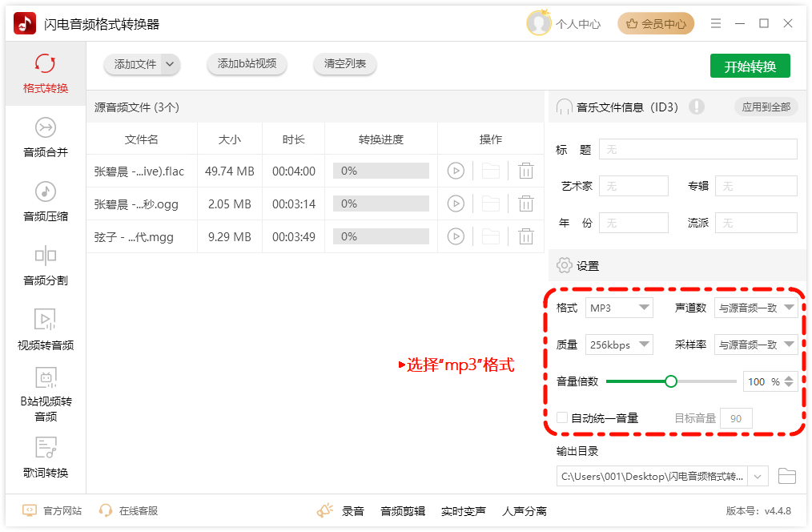Select B站视频转音频 sidebar tool
812x532 pixels.
(46, 395)
